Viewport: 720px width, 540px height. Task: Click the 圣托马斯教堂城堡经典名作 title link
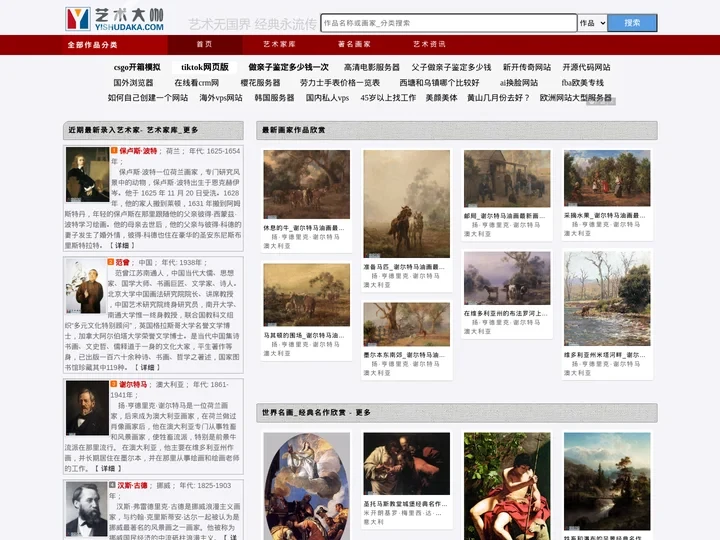(x=405, y=504)
